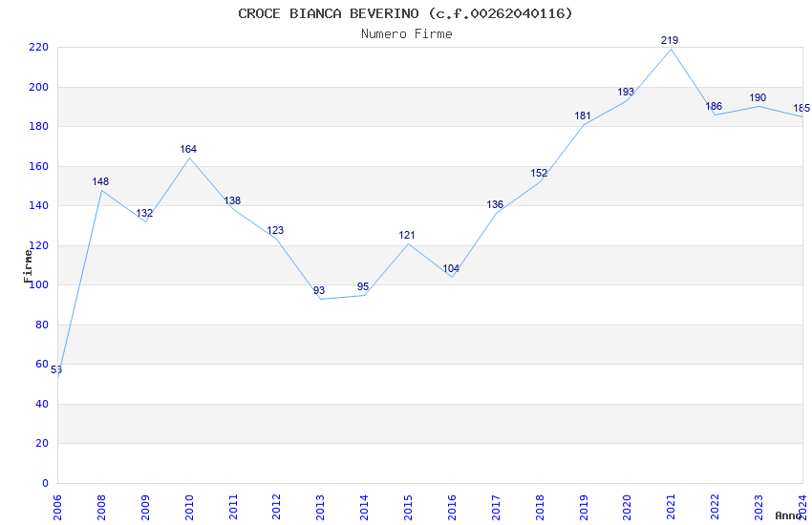Click the data label 185 for 2024
The width and height of the screenshot is (812, 525).
tap(801, 108)
